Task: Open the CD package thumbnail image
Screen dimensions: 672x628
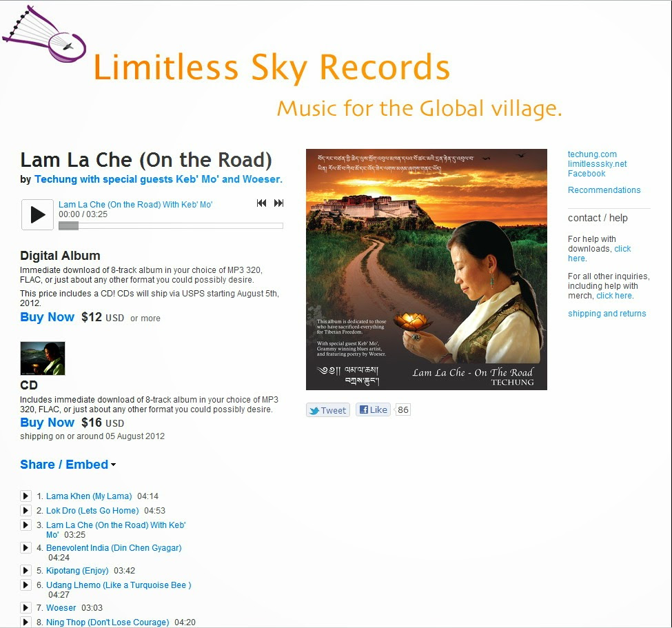Action: (43, 358)
